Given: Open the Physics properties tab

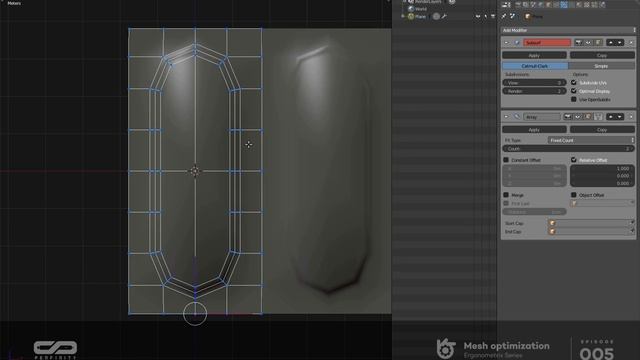Looking at the screenshot, I should click(603, 4).
